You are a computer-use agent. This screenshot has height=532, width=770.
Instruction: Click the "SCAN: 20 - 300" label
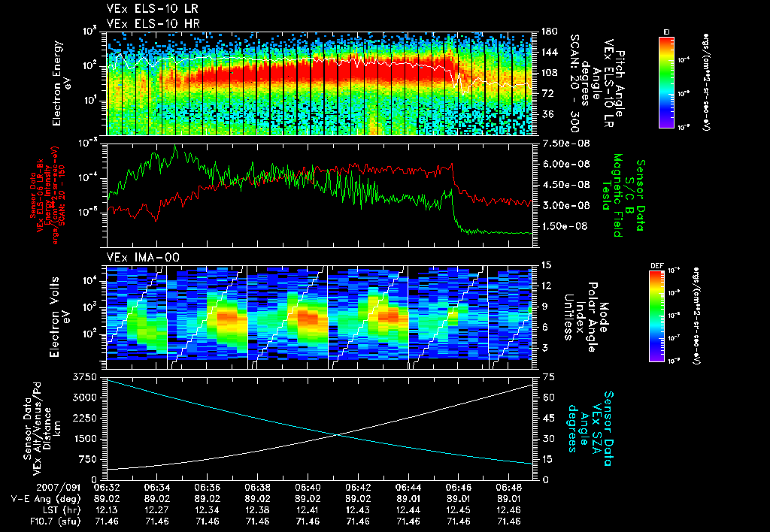[574, 83]
